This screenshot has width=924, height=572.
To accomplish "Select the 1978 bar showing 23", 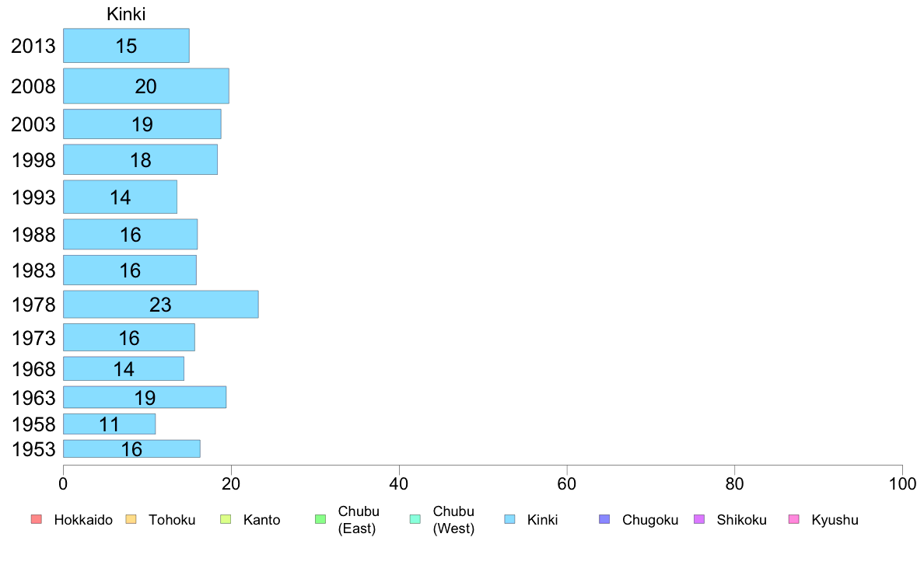I will click(x=161, y=304).
